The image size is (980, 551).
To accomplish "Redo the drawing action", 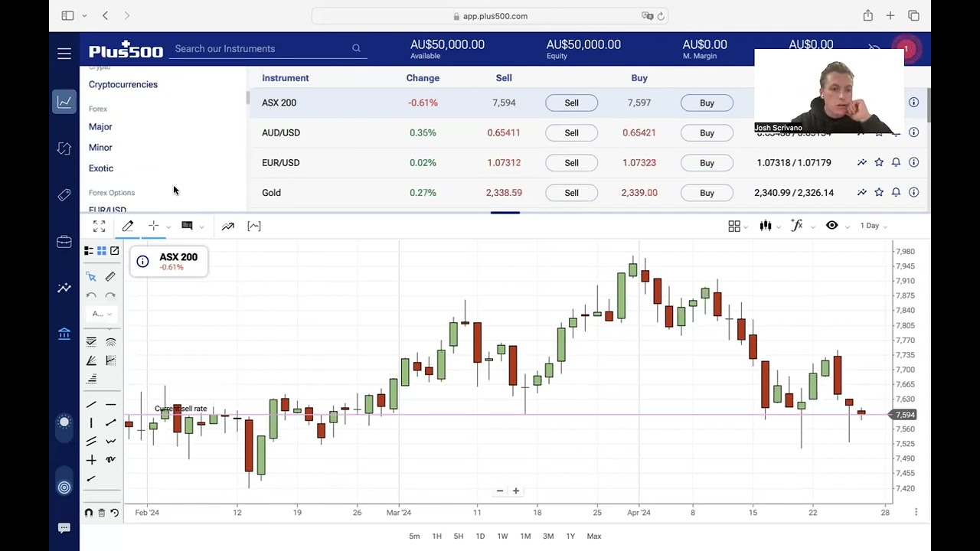I will tap(110, 295).
